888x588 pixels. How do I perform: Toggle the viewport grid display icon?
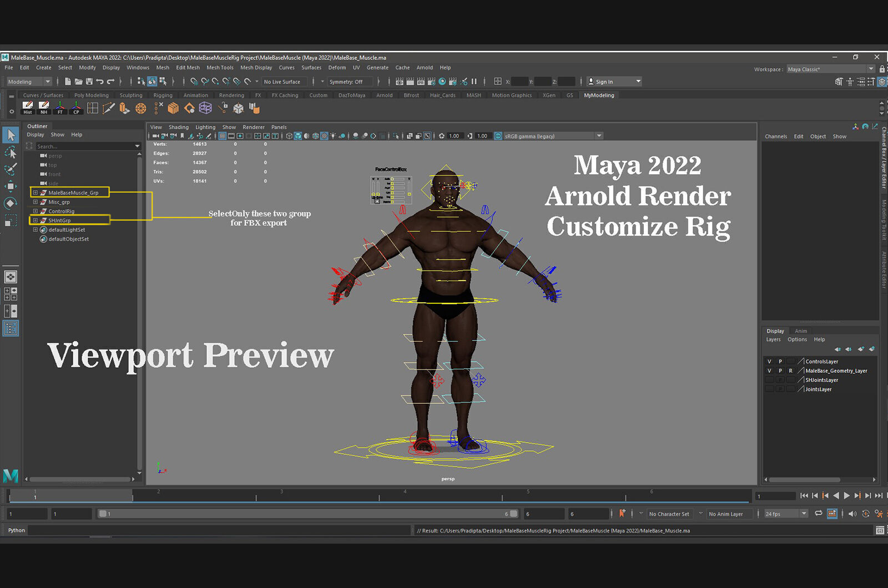[x=223, y=136]
